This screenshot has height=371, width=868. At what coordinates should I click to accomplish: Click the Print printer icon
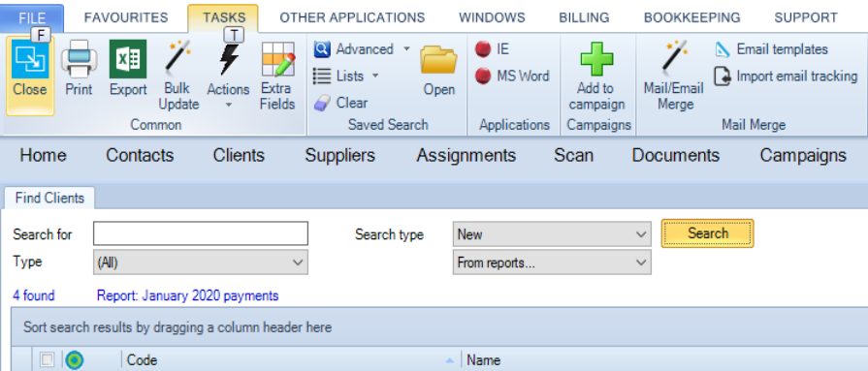pyautogui.click(x=79, y=59)
